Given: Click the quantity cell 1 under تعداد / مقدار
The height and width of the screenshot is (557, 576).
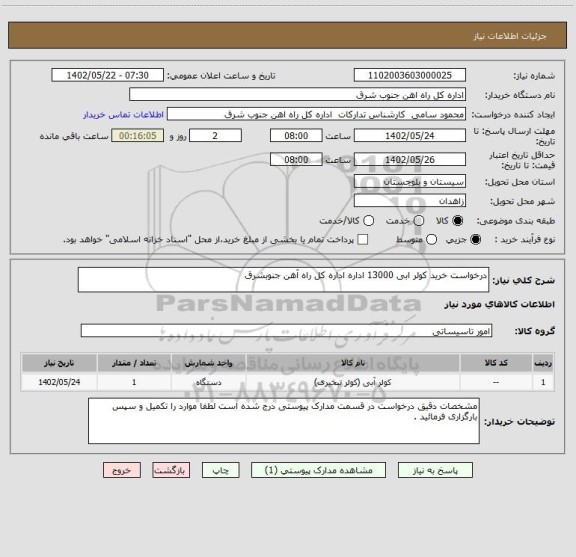Looking at the screenshot, I should (x=134, y=382).
